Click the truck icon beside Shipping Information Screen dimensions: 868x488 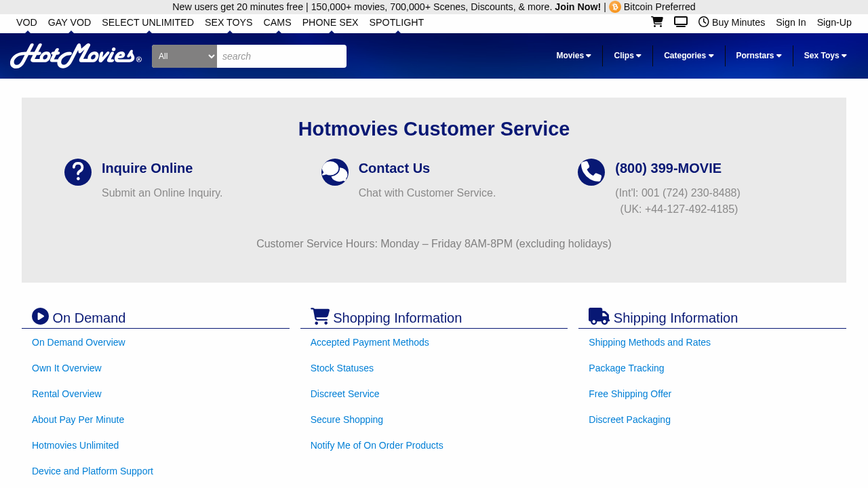(599, 317)
